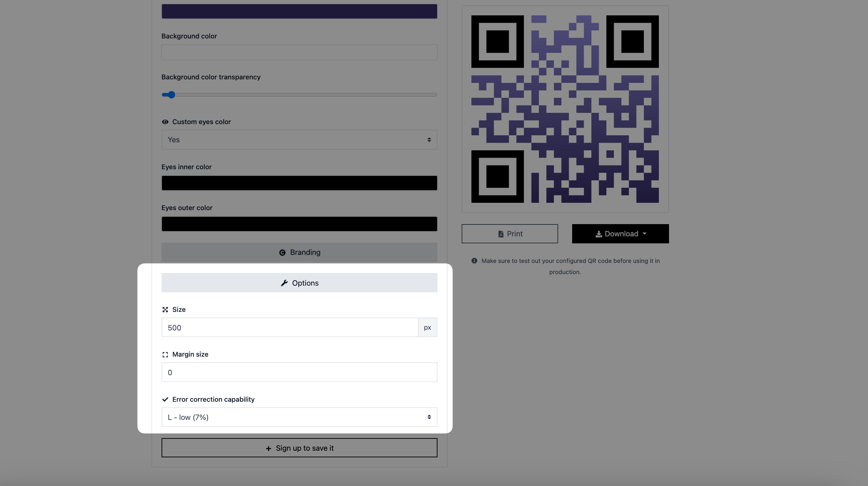868x486 pixels.
Task: Click the checkmark icon beside Error correction capability
Action: coord(165,399)
